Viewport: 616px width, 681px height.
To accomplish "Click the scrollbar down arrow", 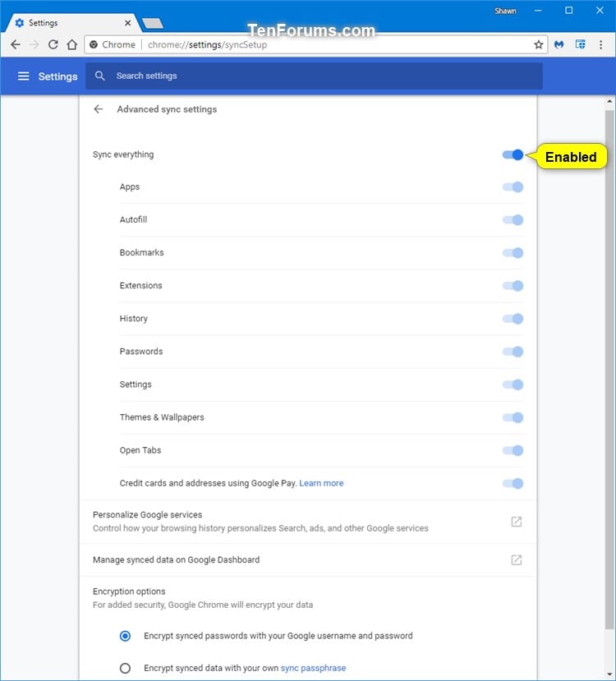I will click(609, 674).
